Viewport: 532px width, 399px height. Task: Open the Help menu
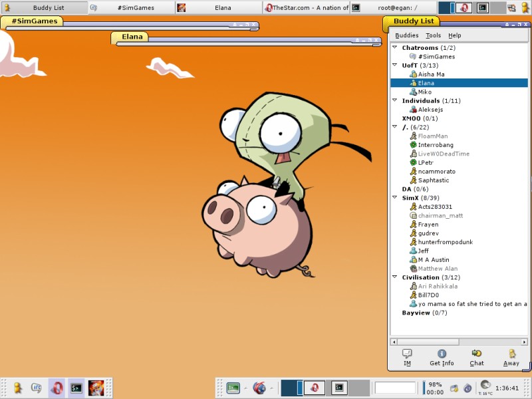point(454,35)
